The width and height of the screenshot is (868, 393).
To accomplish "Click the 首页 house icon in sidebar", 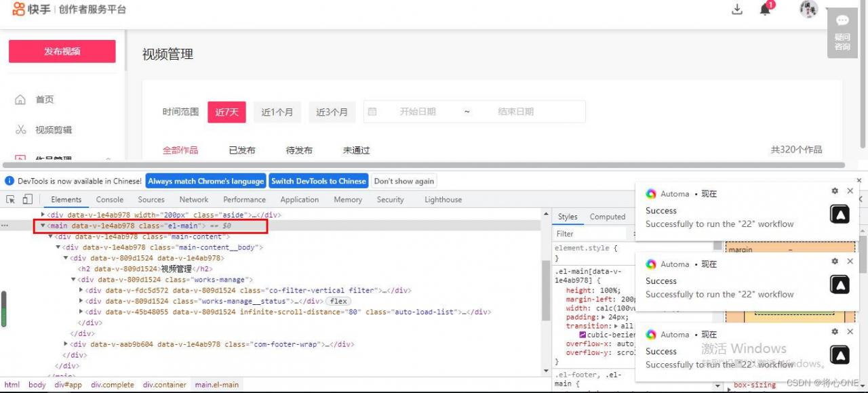I will coord(20,100).
